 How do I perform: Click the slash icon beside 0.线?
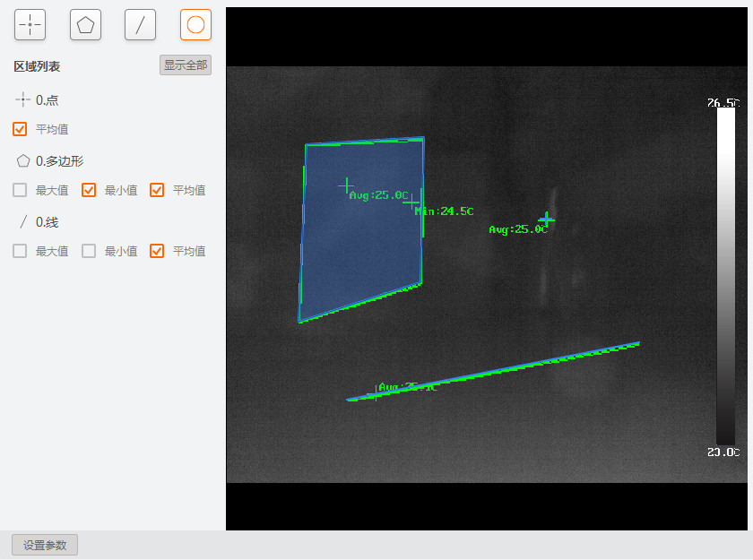point(22,222)
